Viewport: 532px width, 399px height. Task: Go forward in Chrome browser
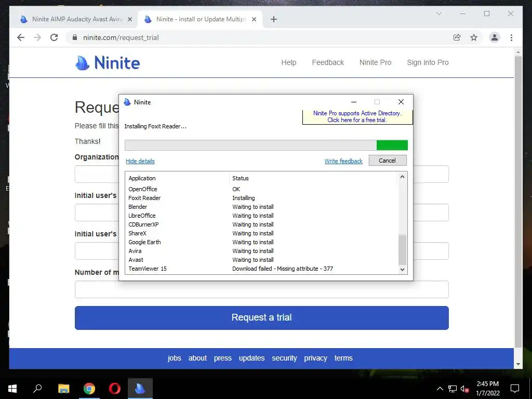coord(37,37)
